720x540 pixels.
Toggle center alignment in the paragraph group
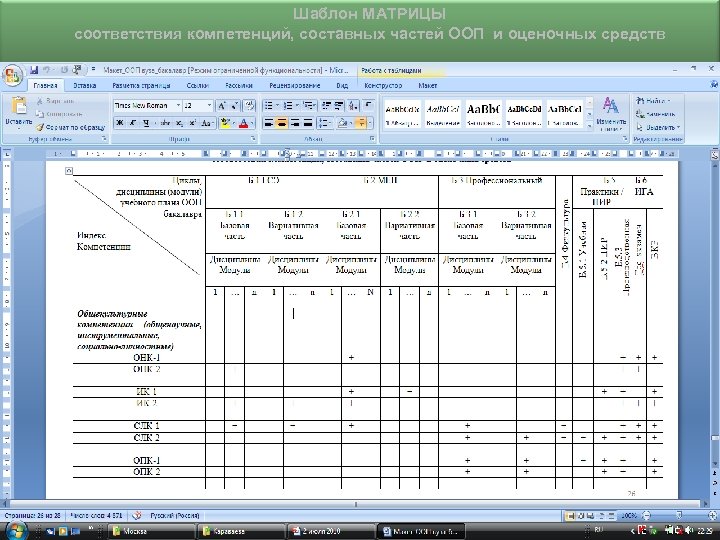(281, 123)
